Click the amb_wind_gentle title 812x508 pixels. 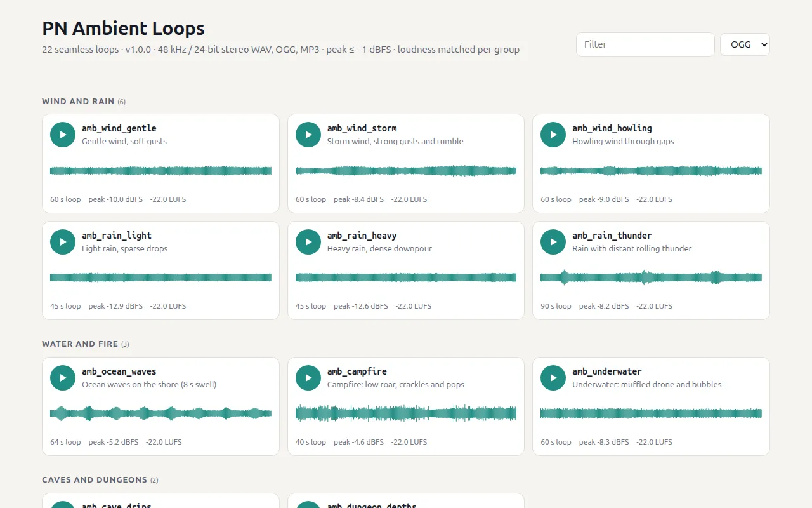pos(119,128)
